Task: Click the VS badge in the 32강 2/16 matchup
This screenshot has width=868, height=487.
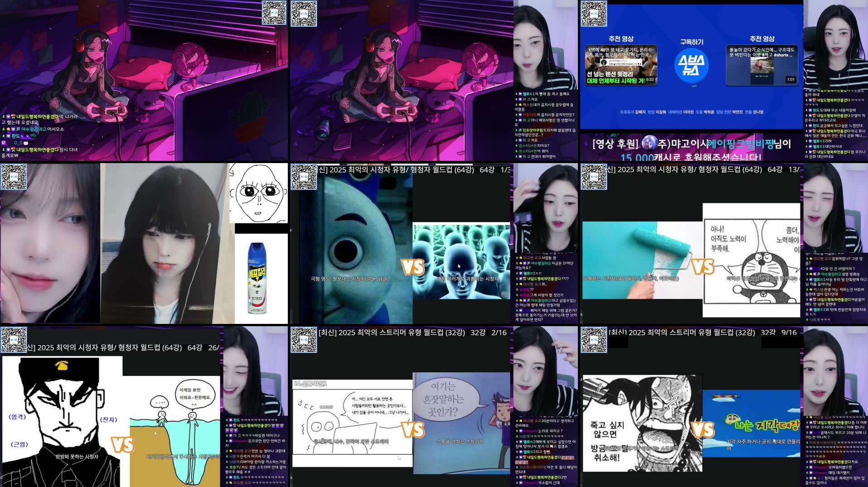Action: pyautogui.click(x=413, y=429)
